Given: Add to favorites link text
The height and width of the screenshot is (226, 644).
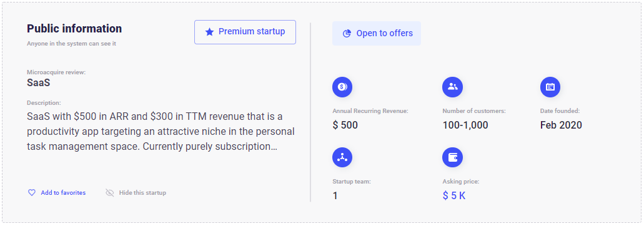Looking at the screenshot, I should 63,193.
